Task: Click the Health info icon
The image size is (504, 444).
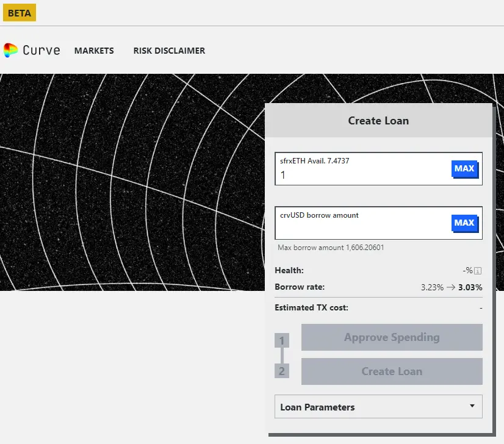Action: click(478, 271)
